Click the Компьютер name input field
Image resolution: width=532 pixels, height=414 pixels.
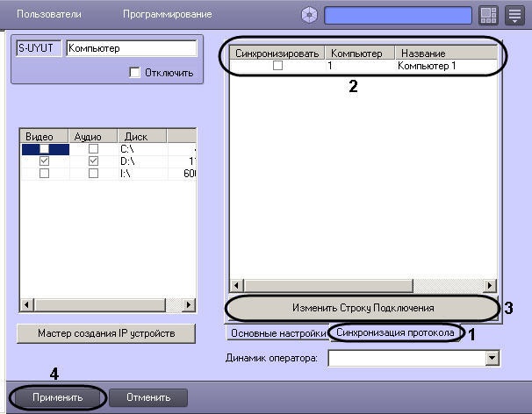tap(130, 48)
